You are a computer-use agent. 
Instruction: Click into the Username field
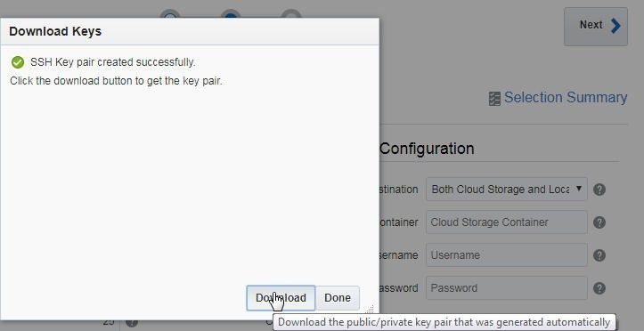[x=507, y=254]
